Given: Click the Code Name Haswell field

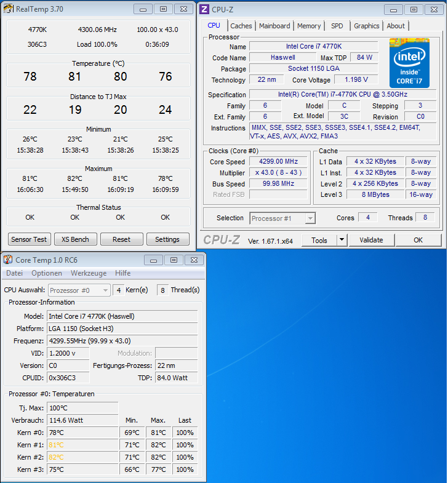Looking at the screenshot, I should (x=283, y=57).
